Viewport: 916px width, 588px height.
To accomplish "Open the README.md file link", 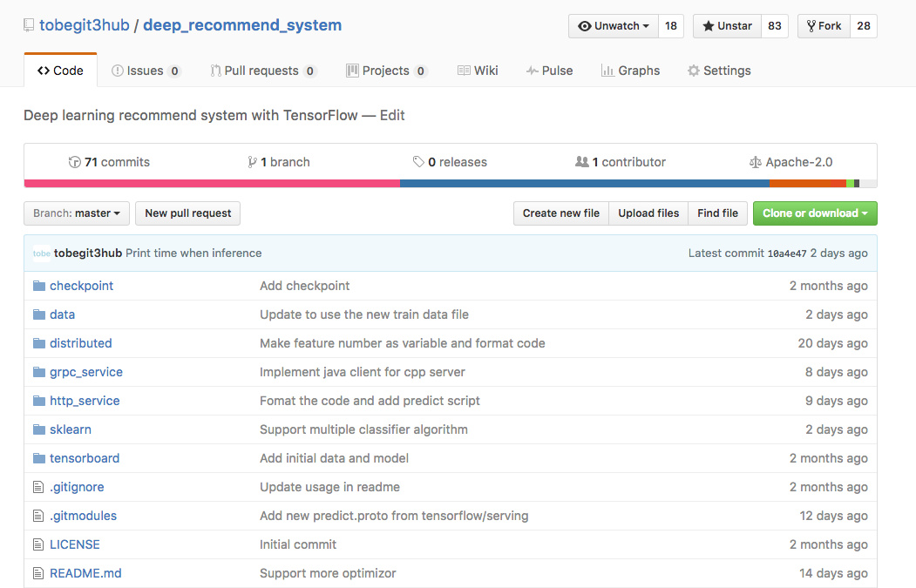I will click(x=85, y=573).
